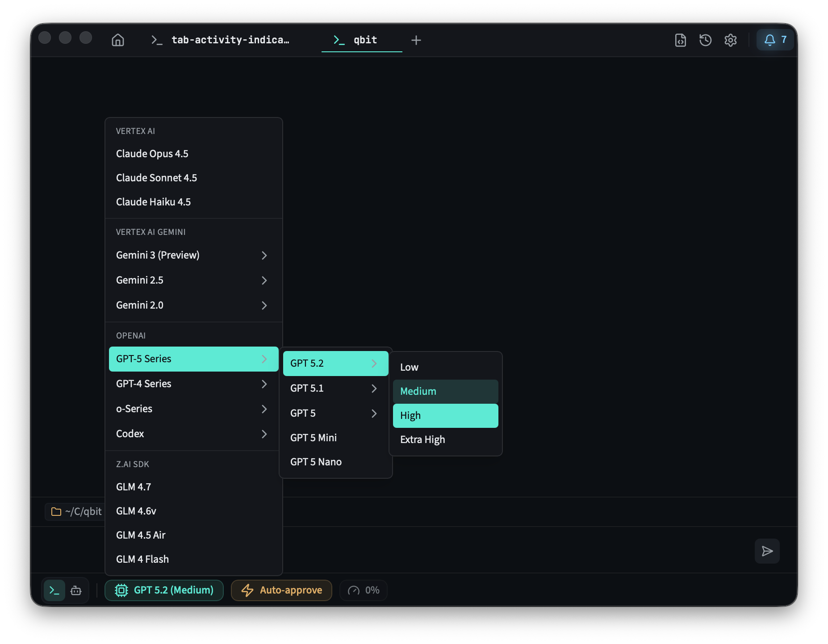
Task: Open notifications bell showing 7
Action: click(x=775, y=40)
